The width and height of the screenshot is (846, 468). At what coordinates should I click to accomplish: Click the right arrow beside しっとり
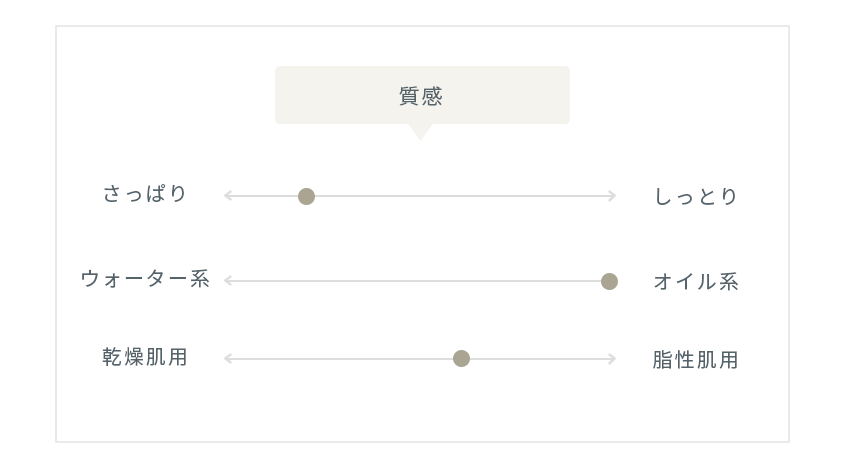[x=612, y=196]
